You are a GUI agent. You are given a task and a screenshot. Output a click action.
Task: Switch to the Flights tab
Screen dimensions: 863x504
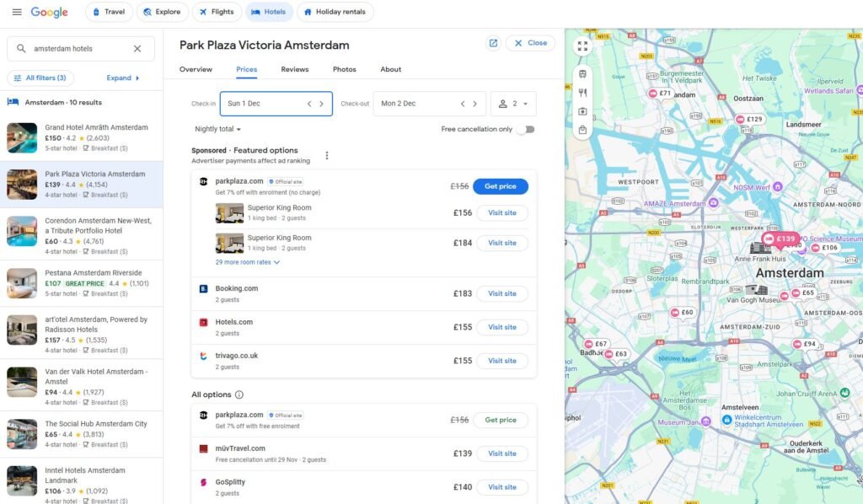(217, 12)
